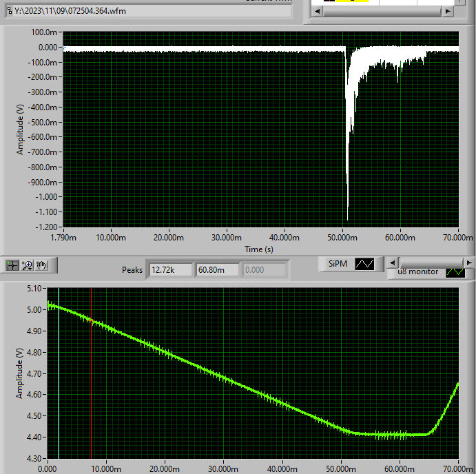Click the -1.000 tick on upper Y axis

pos(46,197)
